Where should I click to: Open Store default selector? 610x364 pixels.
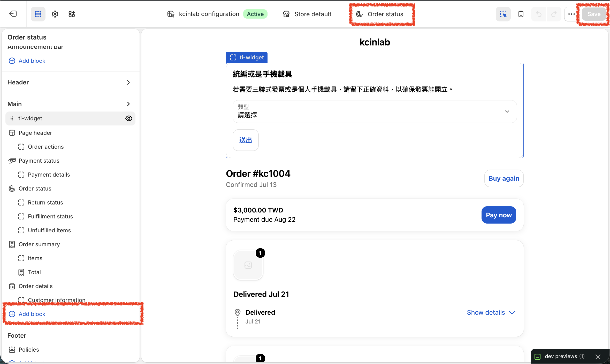(x=307, y=14)
